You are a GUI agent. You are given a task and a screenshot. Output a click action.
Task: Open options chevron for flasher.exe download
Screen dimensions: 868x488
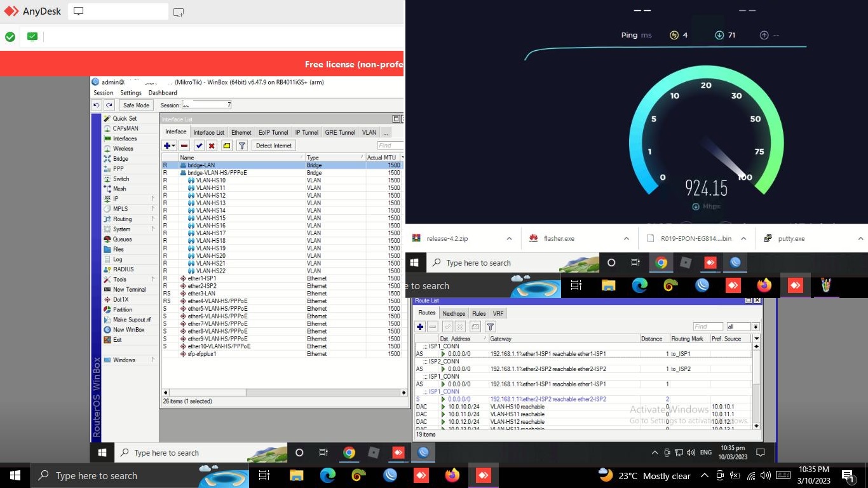tap(626, 238)
